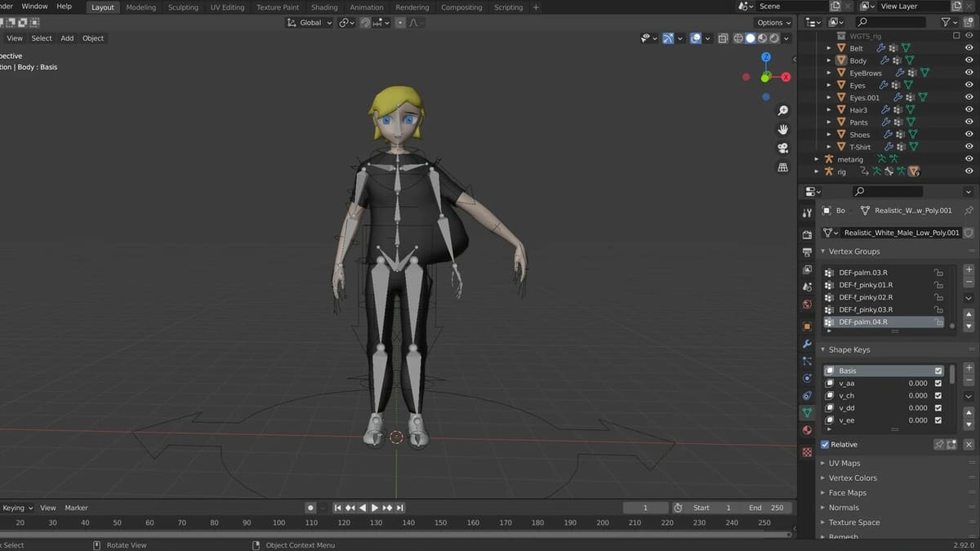Play the animation forward
The height and width of the screenshot is (551, 980).
pyautogui.click(x=375, y=508)
